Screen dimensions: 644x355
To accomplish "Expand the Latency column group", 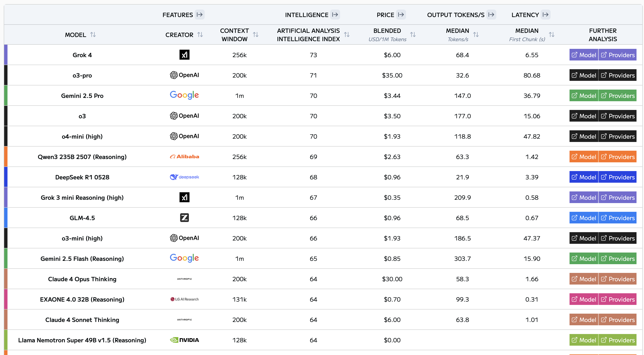I will (x=545, y=15).
